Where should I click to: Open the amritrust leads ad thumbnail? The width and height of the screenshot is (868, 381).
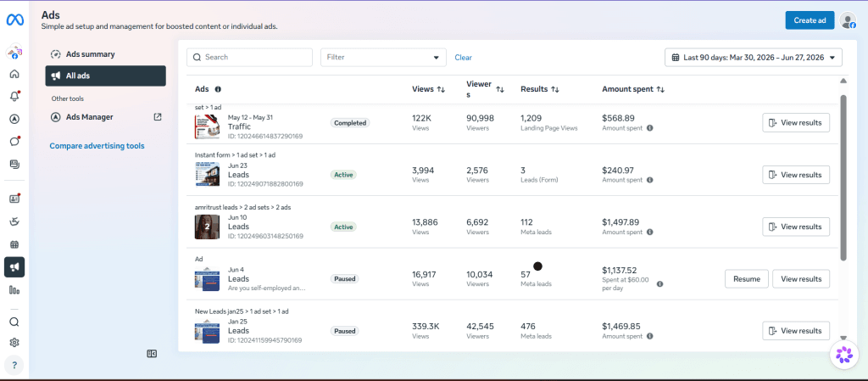(x=207, y=227)
